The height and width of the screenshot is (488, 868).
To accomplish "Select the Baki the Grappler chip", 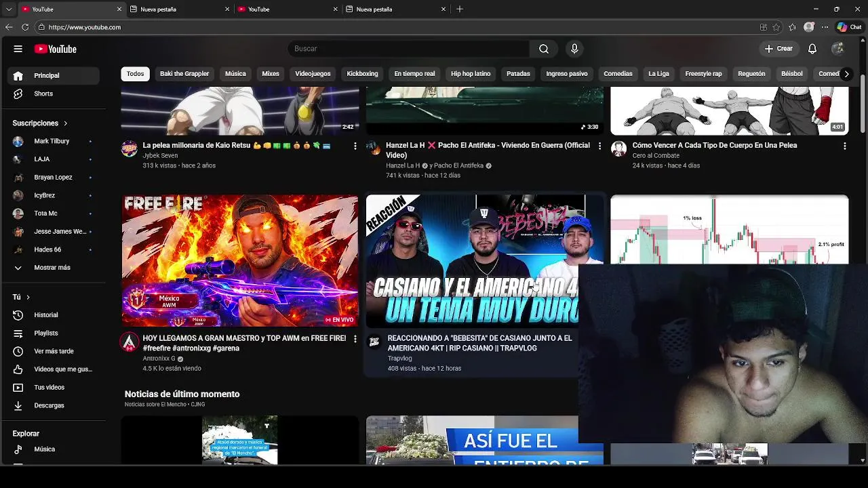I will [x=184, y=74].
